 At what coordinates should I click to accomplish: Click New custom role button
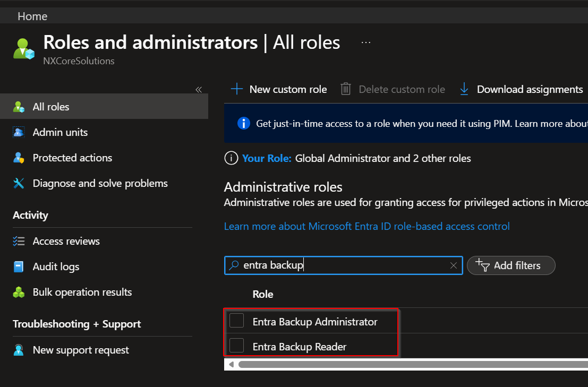point(279,89)
